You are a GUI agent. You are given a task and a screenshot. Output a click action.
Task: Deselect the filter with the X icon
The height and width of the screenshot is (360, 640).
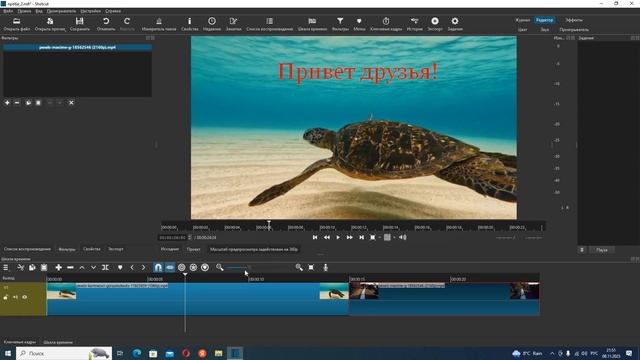(x=71, y=103)
